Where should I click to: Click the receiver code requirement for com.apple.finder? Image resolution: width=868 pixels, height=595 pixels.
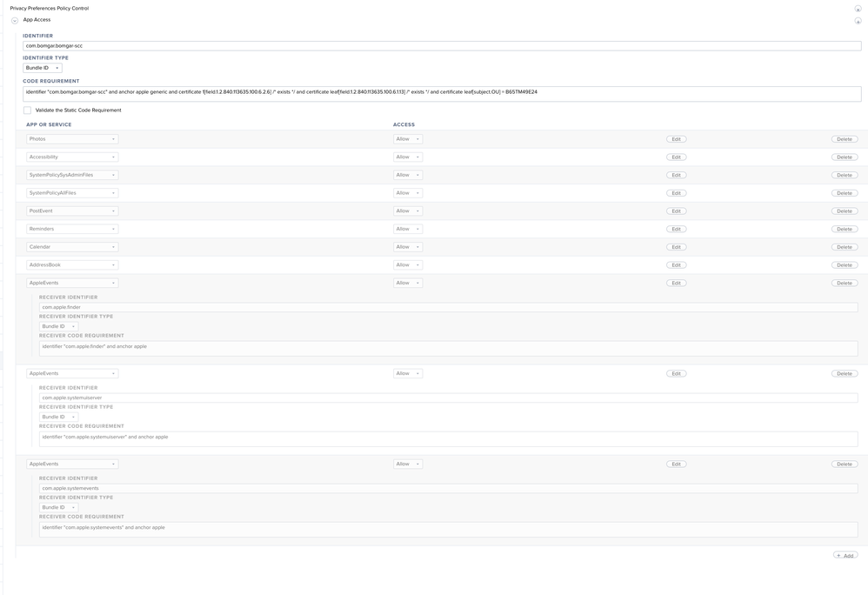click(x=449, y=348)
